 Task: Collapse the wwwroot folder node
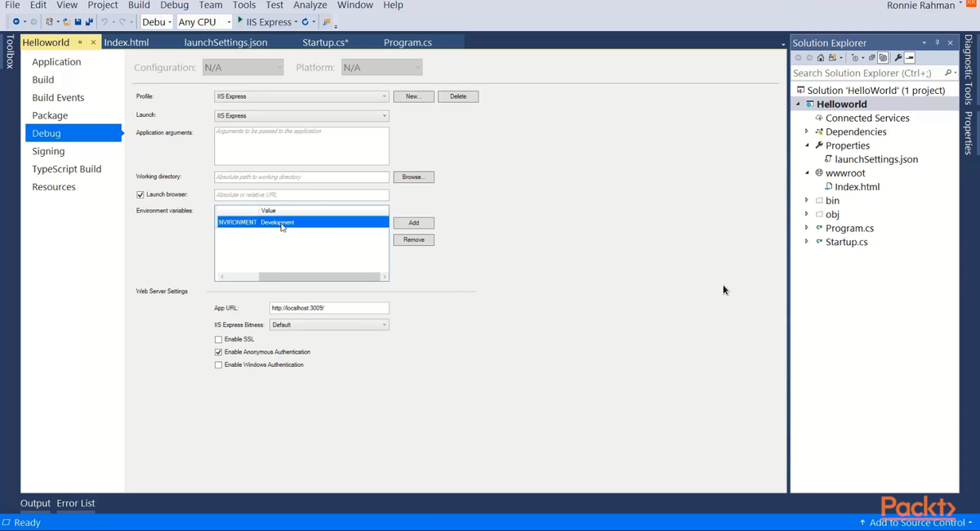(807, 173)
